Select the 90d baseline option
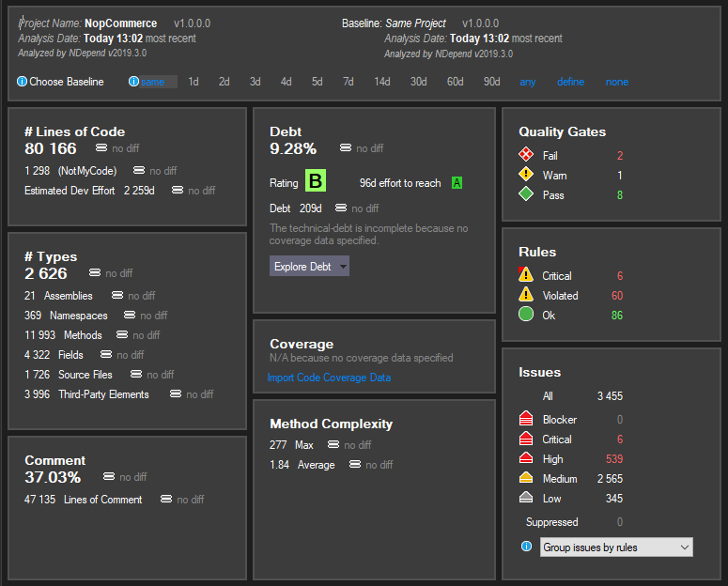728x586 pixels. [491, 82]
